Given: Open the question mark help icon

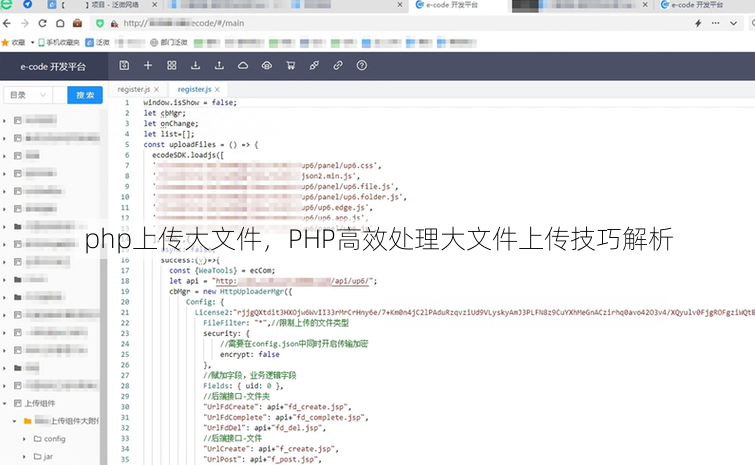Looking at the screenshot, I should [362, 65].
